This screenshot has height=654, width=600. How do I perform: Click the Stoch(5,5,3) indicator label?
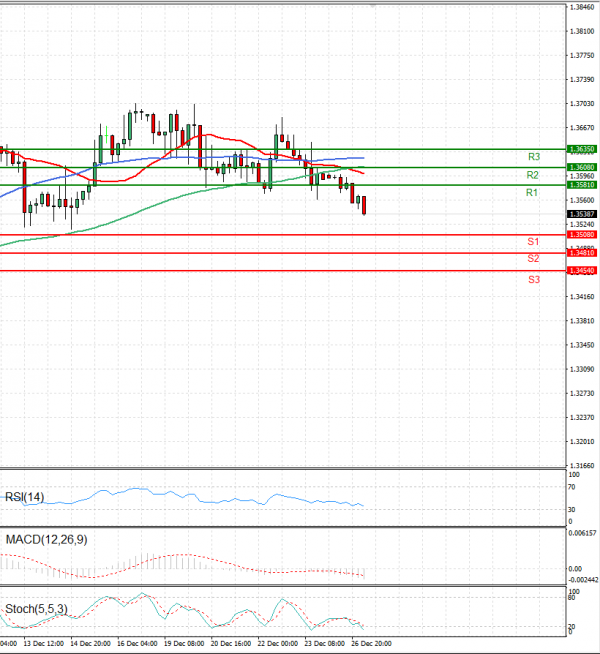coord(36,609)
